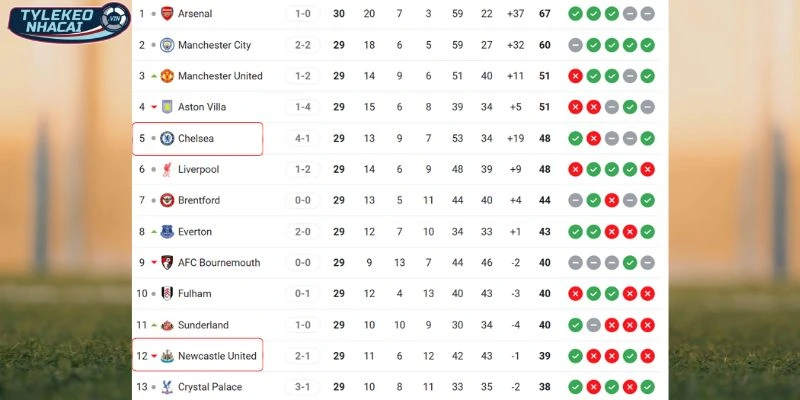
Task: Click the Manchester City club crest
Action: click(x=167, y=45)
